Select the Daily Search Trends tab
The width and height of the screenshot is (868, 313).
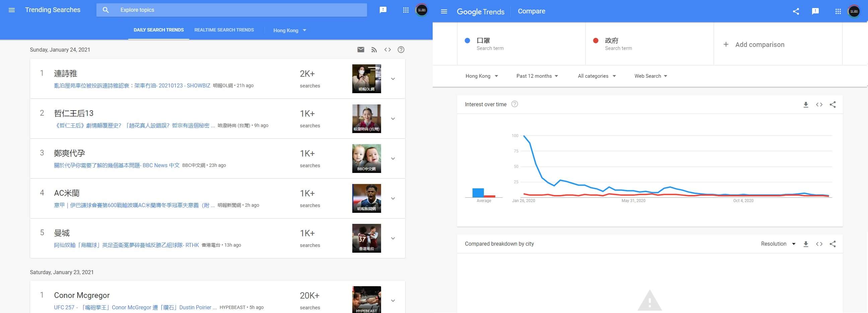click(x=158, y=30)
